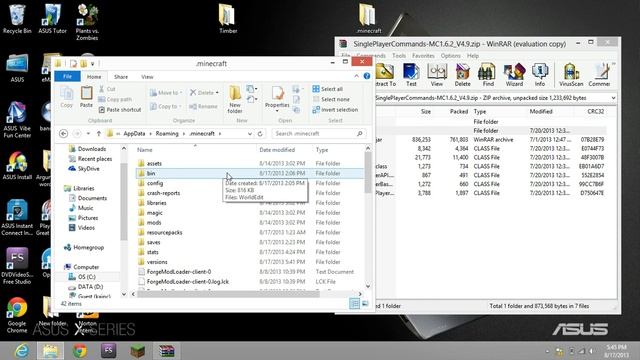Open the File tab in Explorer
The height and width of the screenshot is (360, 640).
coord(67,76)
